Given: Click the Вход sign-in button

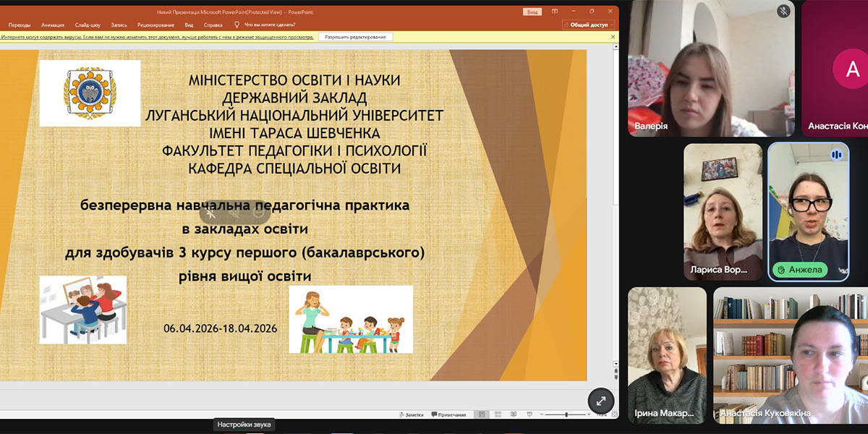Looking at the screenshot, I should pos(532,12).
